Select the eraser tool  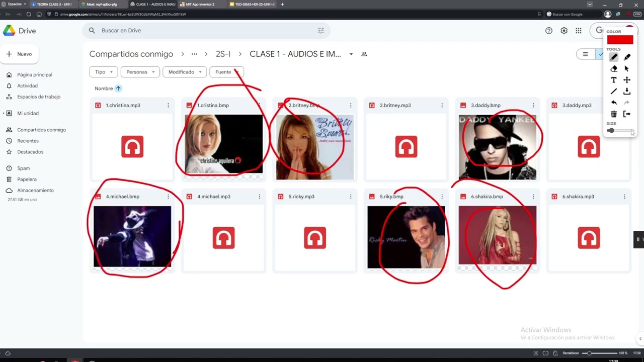click(614, 68)
